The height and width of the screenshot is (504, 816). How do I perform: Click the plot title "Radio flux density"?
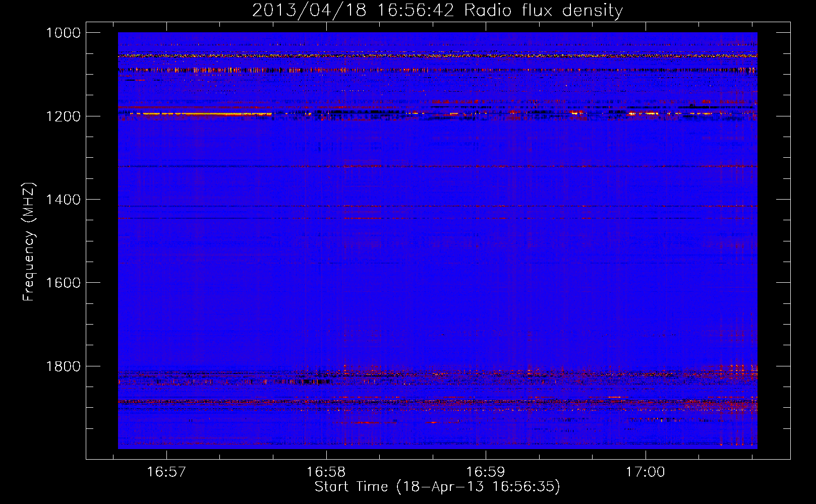543,10
